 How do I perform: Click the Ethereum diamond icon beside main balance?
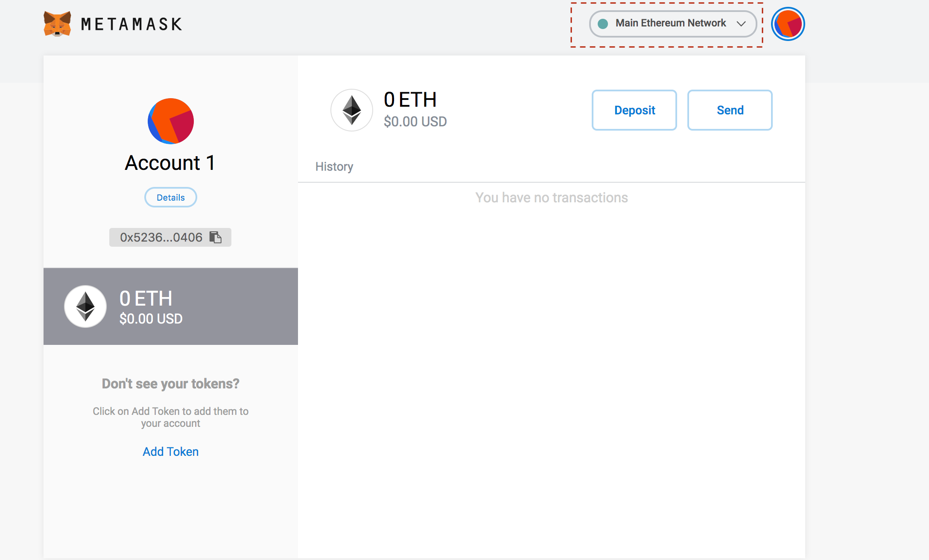[x=352, y=110]
